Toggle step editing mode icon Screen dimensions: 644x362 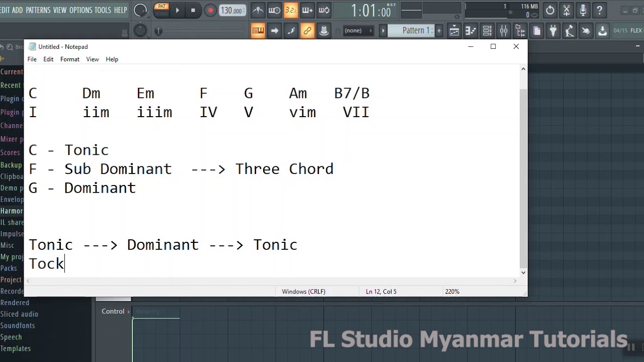(x=291, y=31)
